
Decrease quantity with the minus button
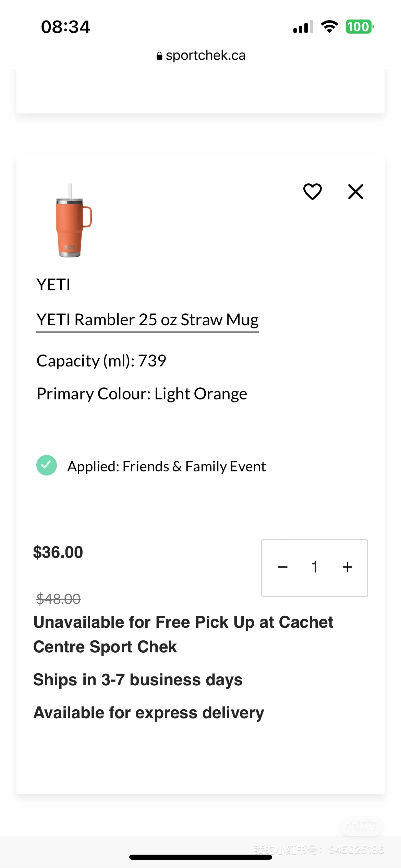283,567
